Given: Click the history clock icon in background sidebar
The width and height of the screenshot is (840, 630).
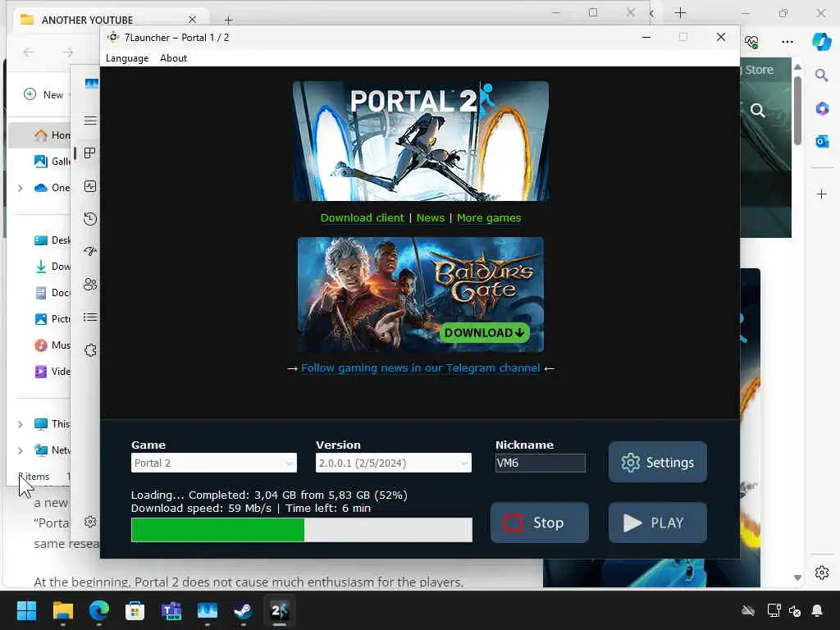Looking at the screenshot, I should pos(90,218).
